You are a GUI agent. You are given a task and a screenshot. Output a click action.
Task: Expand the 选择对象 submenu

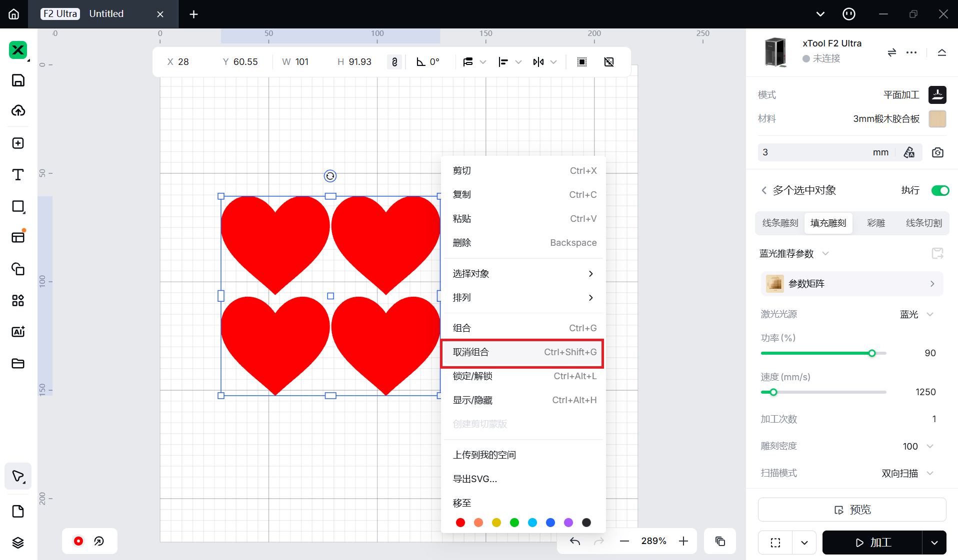pyautogui.click(x=523, y=274)
